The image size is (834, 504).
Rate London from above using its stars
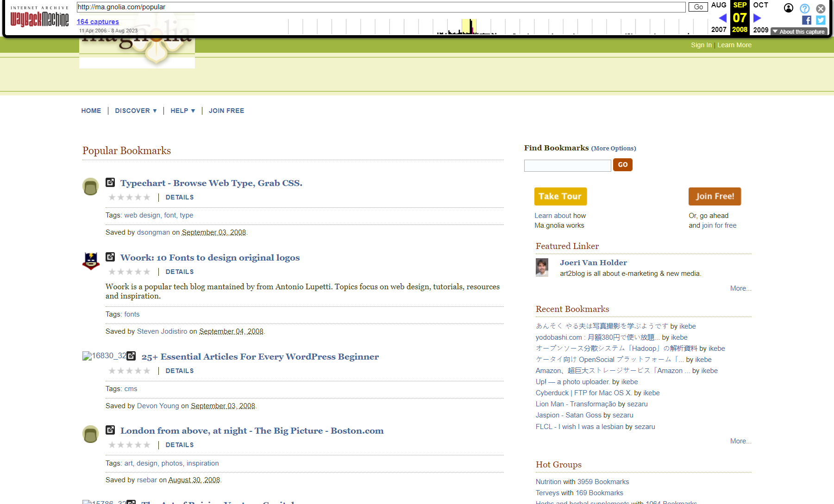[129, 445]
